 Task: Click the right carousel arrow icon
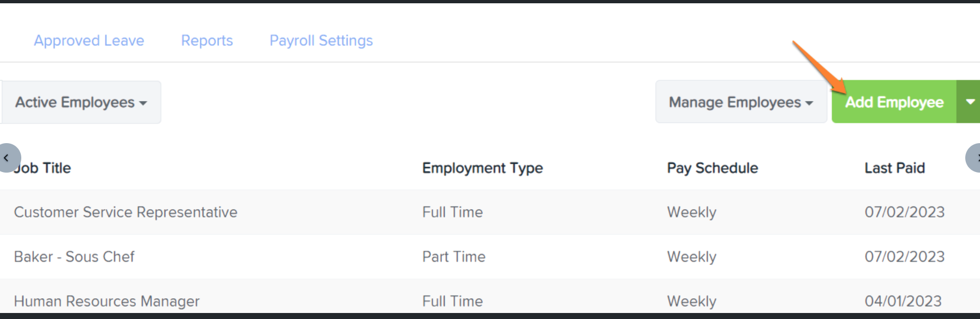pos(975,158)
